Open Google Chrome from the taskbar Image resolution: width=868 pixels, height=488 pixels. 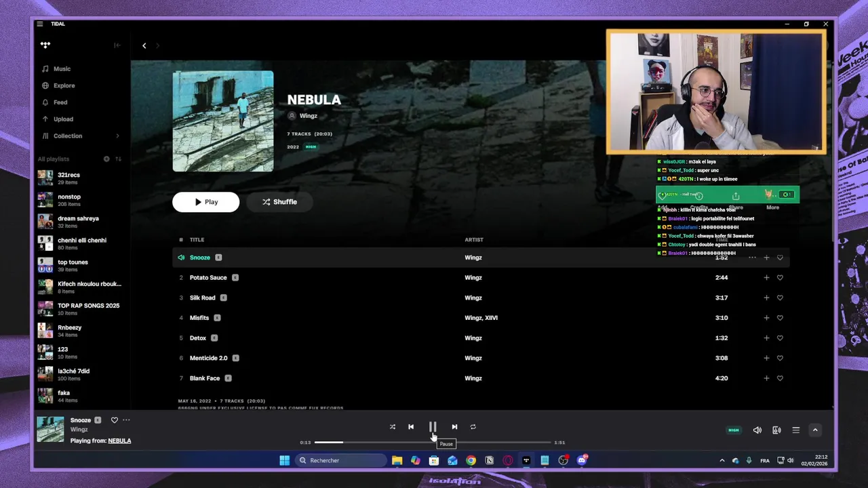pyautogui.click(x=471, y=460)
